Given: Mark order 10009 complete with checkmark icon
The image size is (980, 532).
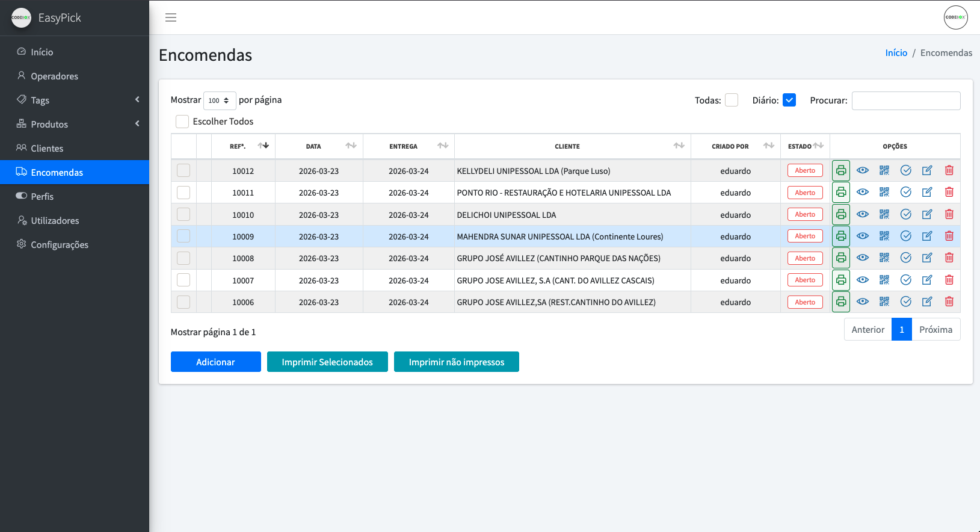Looking at the screenshot, I should [x=905, y=236].
